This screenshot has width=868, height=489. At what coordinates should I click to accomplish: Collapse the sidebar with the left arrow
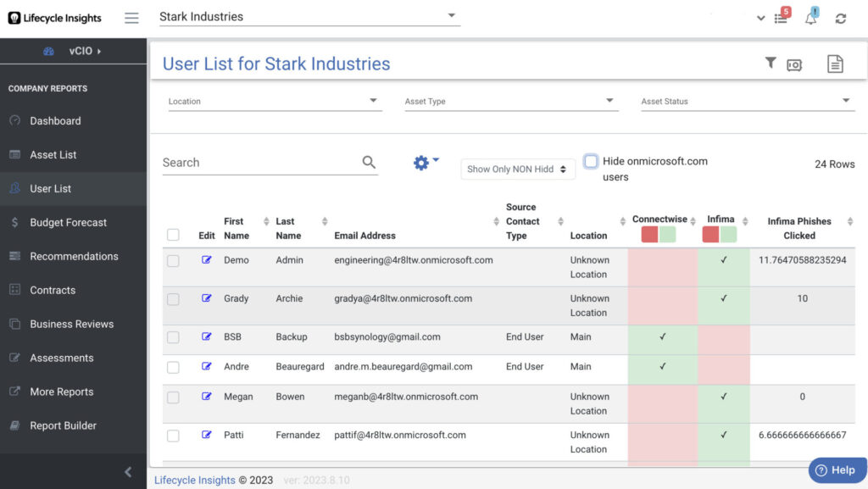pyautogui.click(x=128, y=471)
